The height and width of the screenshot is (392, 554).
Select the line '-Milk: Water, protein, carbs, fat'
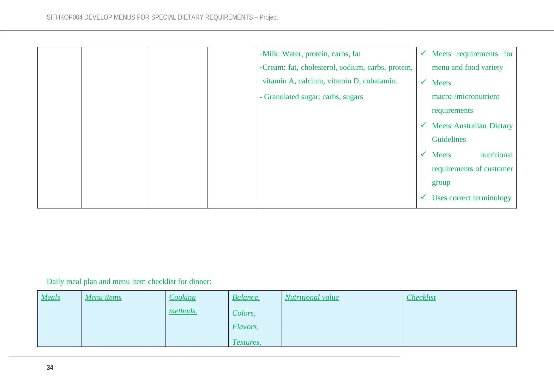pyautogui.click(x=310, y=54)
